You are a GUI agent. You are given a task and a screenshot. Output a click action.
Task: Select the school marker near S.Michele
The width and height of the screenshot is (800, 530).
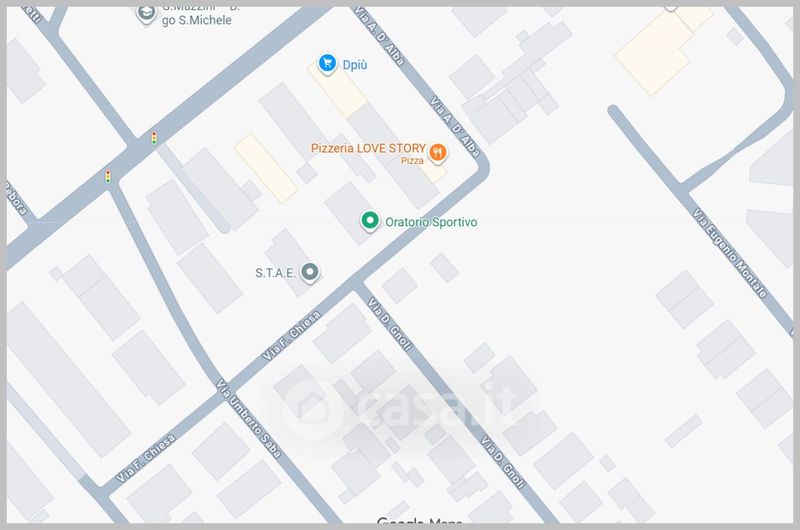[x=146, y=14]
